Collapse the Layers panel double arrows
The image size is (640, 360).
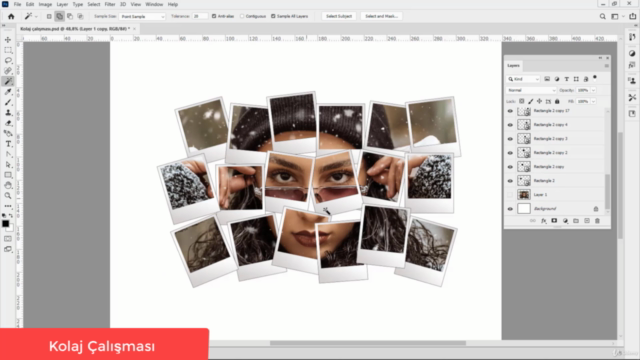(600, 58)
